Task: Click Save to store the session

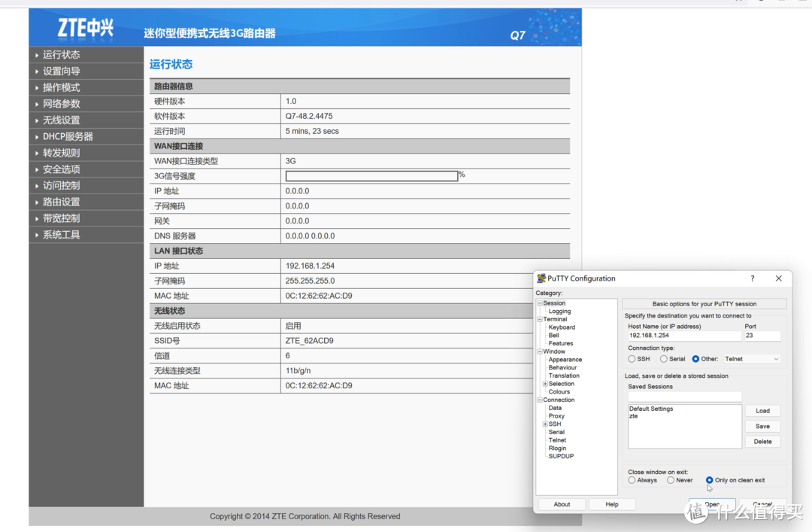Action: pos(762,426)
